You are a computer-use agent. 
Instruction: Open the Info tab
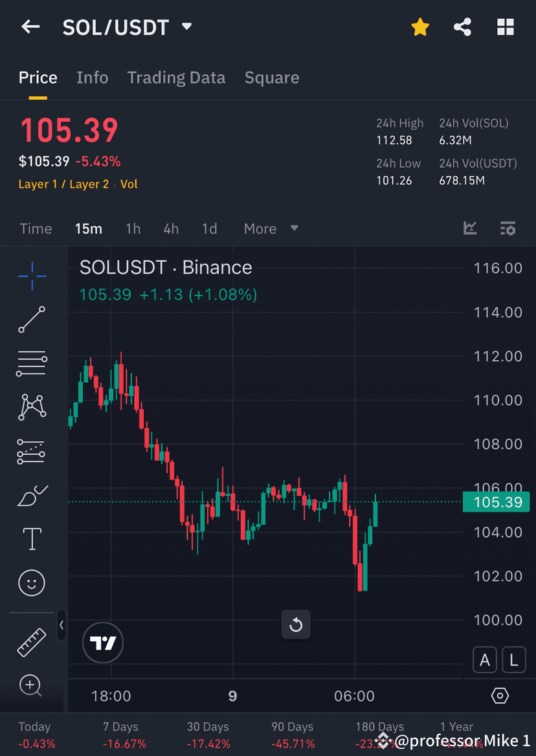[x=92, y=77]
